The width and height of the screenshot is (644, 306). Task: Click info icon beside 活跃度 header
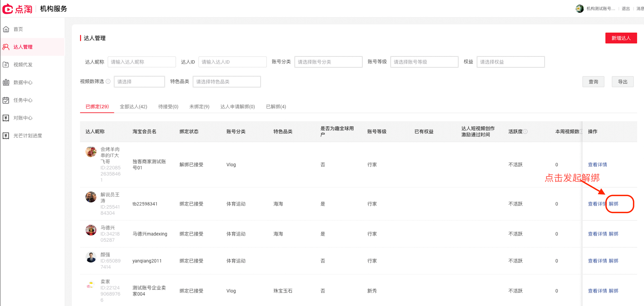525,132
